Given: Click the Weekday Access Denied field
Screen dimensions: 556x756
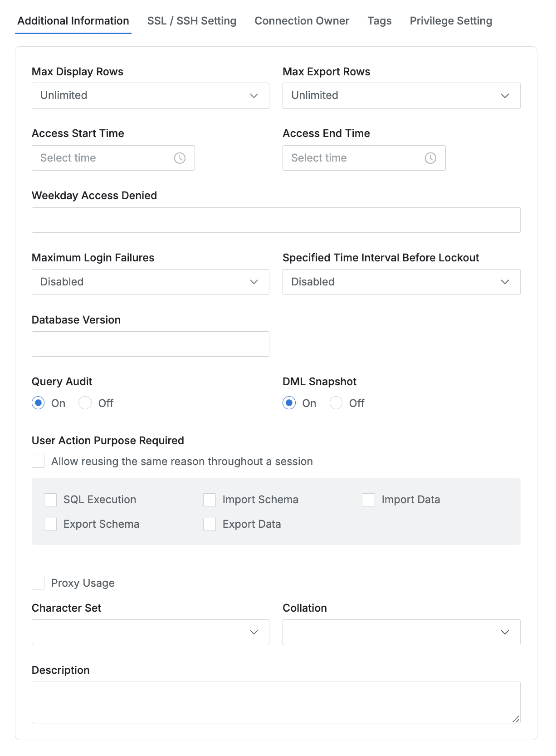Looking at the screenshot, I should pyautogui.click(x=276, y=220).
